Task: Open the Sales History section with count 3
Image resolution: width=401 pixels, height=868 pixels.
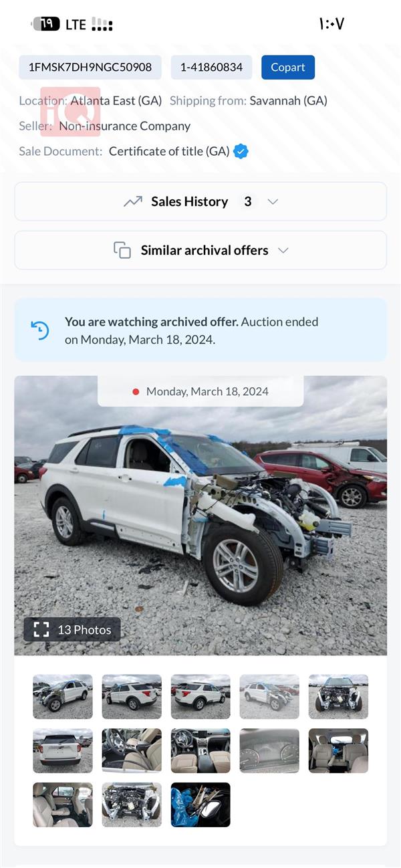Action: (x=200, y=201)
